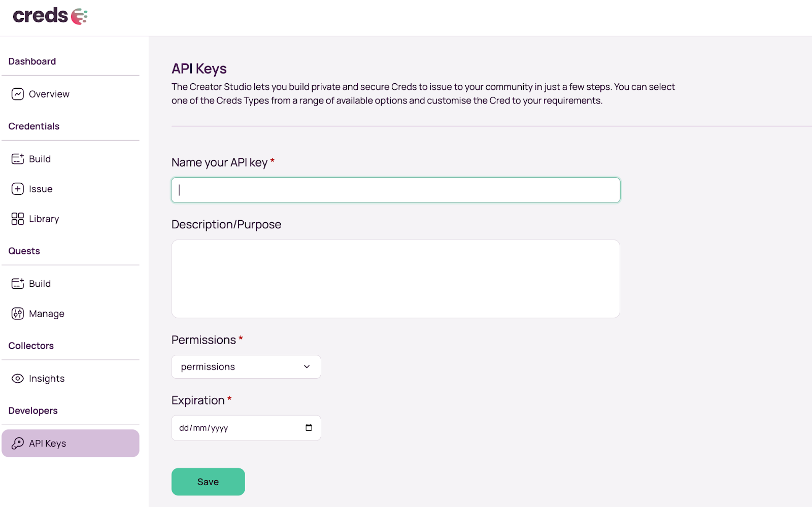Click the Credentials Build icon
This screenshot has width=812, height=507.
(x=18, y=159)
